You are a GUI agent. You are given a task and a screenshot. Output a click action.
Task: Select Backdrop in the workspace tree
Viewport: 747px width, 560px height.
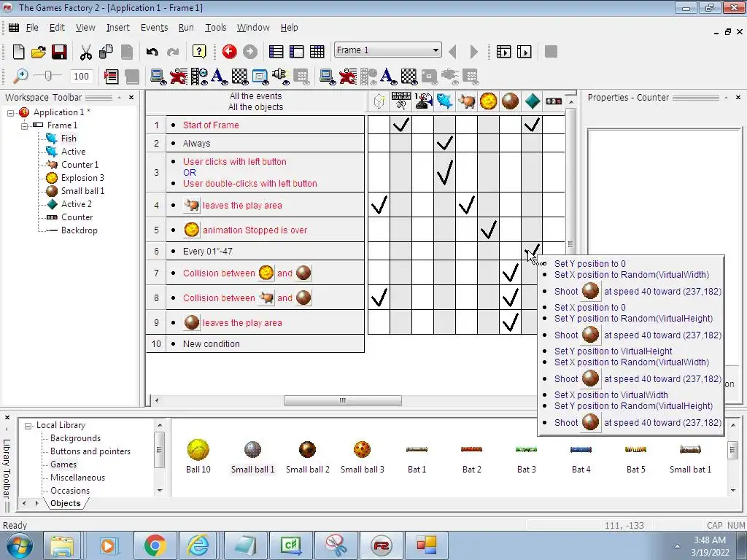click(x=79, y=230)
